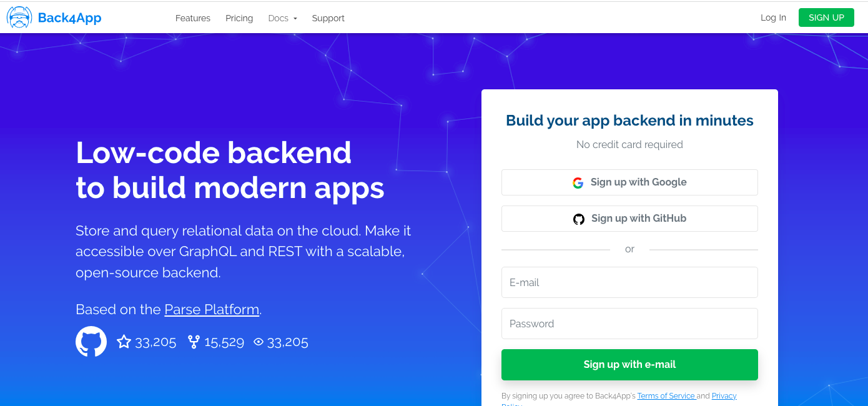This screenshot has height=406, width=868.
Task: Focus the E-mail input field
Action: pyautogui.click(x=629, y=282)
